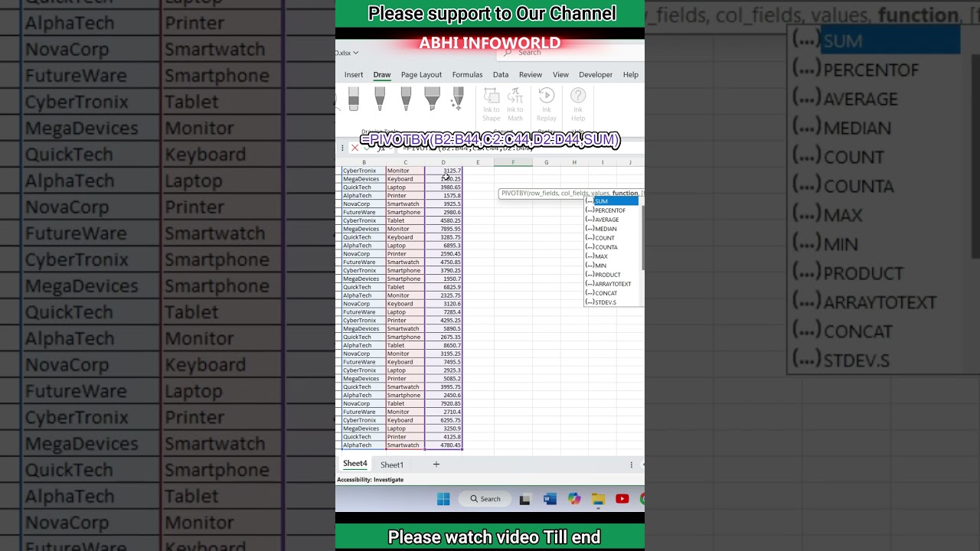Click the cell containing 7895.95
This screenshot has height=551, width=980.
tap(444, 229)
